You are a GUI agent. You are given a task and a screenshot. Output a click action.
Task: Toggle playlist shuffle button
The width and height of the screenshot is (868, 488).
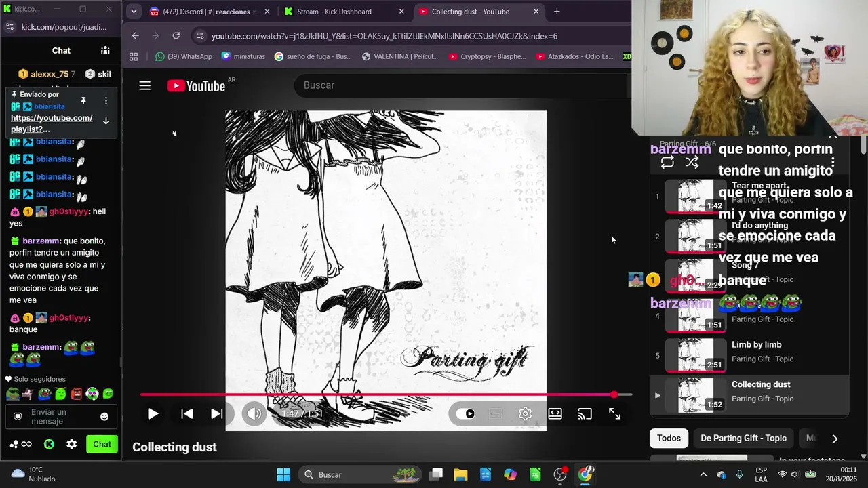692,162
